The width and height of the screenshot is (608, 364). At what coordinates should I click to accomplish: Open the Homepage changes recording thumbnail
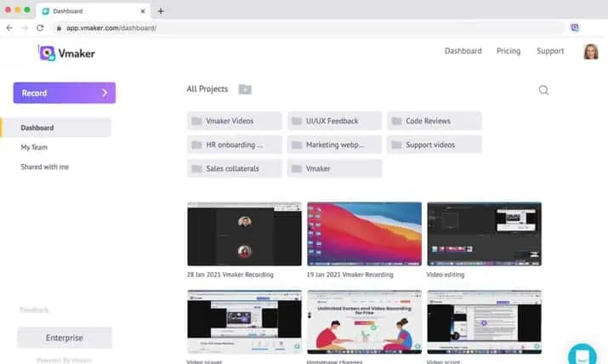pyautogui.click(x=364, y=321)
